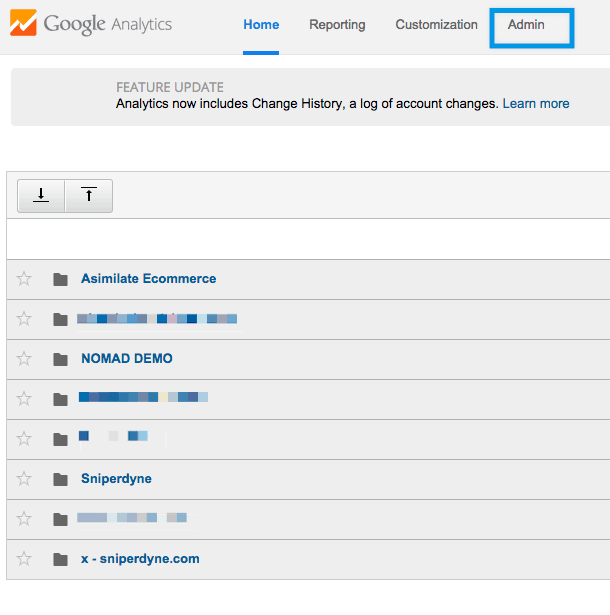Click the Google Analytics logo
The width and height of the screenshot is (610, 615).
pos(91,24)
